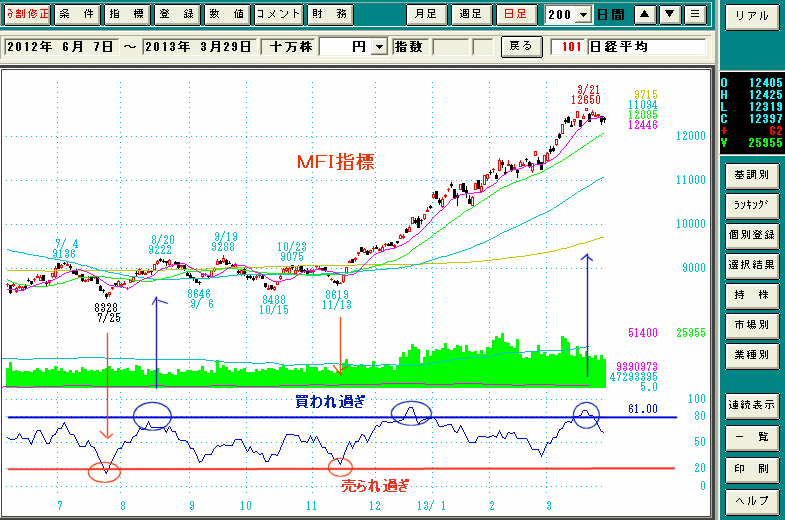Switch chart to 週足 weekly candles
The width and height of the screenshot is (785, 520).
471,14
